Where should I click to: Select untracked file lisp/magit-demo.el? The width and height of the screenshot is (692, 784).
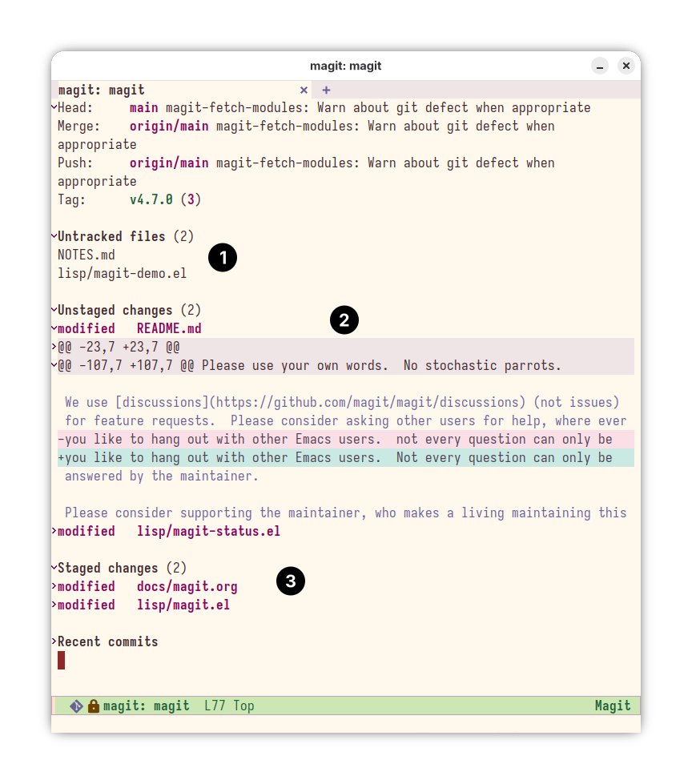[122, 274]
